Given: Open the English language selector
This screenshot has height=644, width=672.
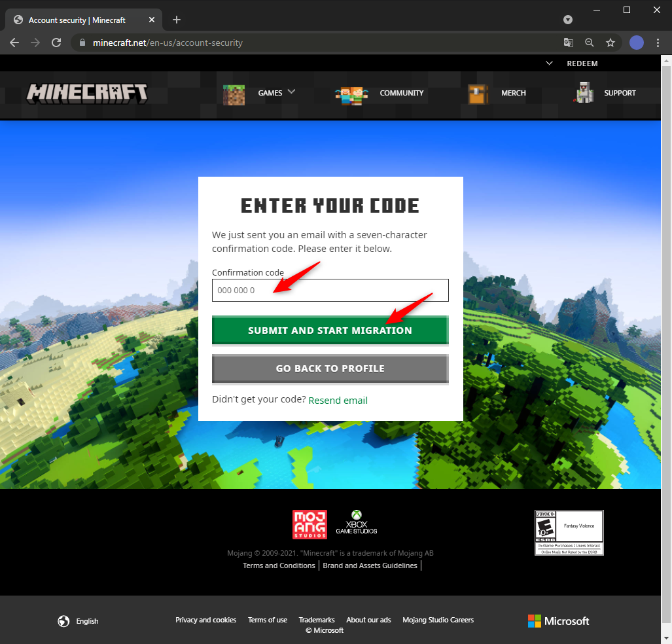Looking at the screenshot, I should click(78, 621).
